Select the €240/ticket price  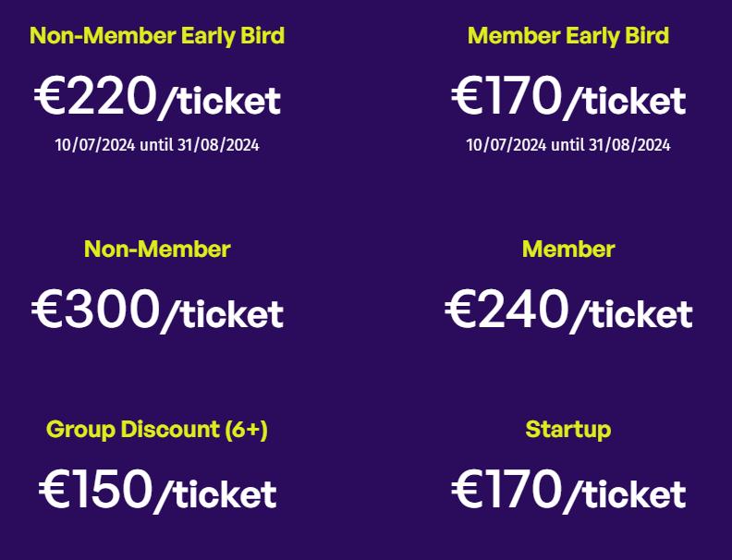pyautogui.click(x=568, y=310)
